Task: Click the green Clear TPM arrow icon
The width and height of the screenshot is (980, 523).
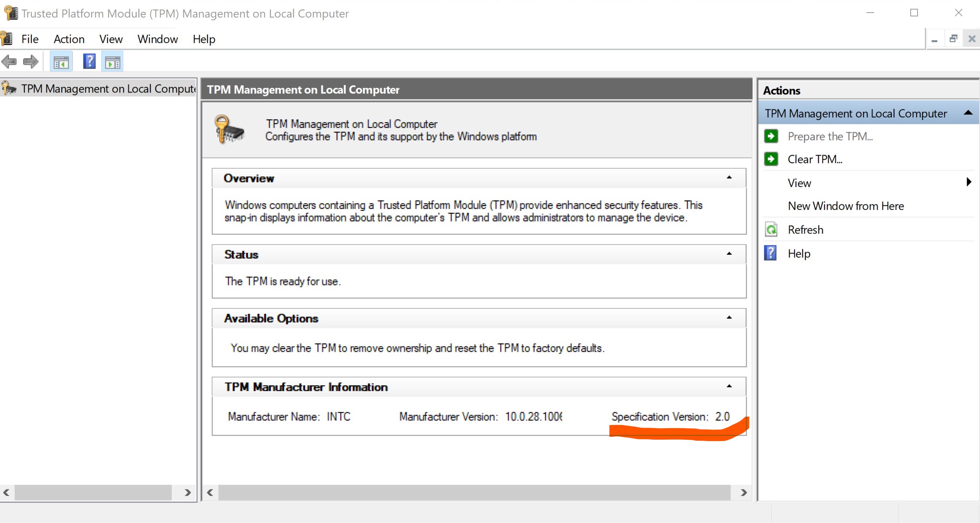Action: point(771,159)
